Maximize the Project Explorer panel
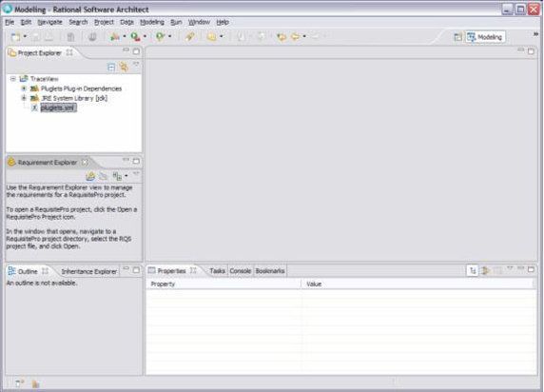The height and width of the screenshot is (392, 544). 136,51
